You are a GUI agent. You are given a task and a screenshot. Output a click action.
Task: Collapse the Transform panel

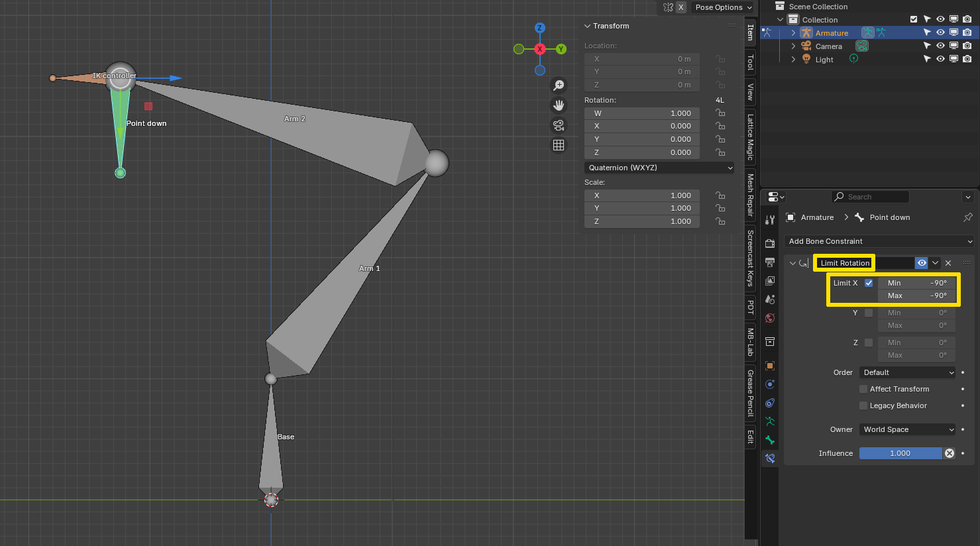tap(587, 26)
